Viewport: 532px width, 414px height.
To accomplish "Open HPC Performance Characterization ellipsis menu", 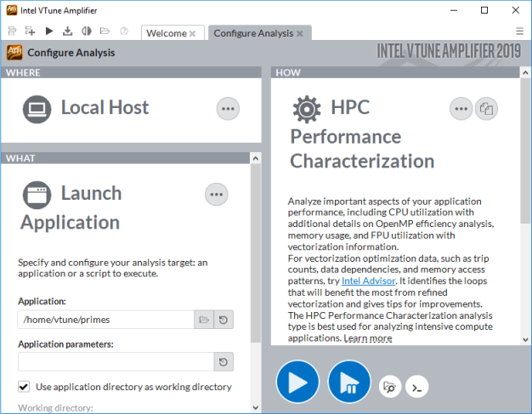I will click(x=461, y=109).
